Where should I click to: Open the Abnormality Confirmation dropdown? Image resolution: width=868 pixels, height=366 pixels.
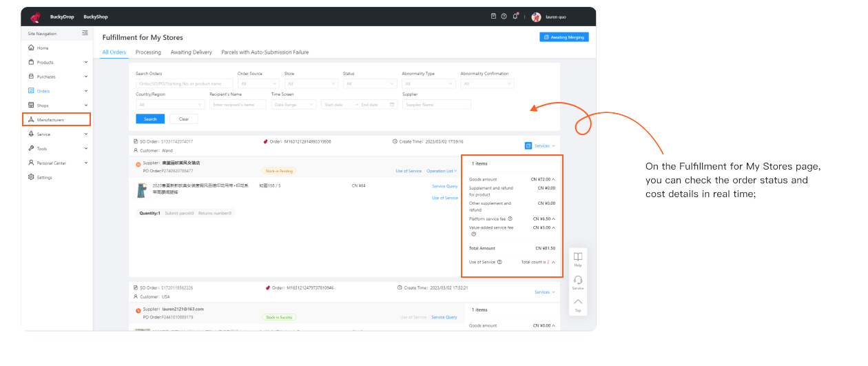coord(487,83)
